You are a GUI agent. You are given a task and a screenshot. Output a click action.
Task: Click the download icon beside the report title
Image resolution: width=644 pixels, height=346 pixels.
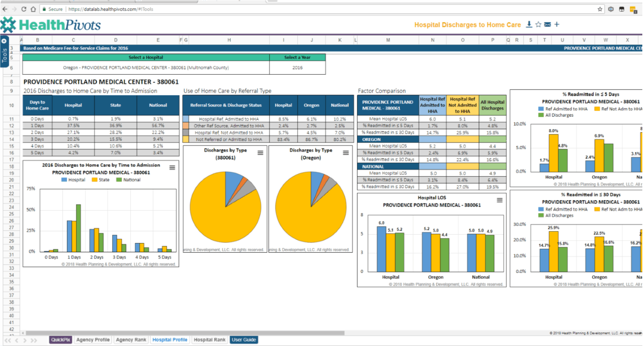[x=529, y=24]
